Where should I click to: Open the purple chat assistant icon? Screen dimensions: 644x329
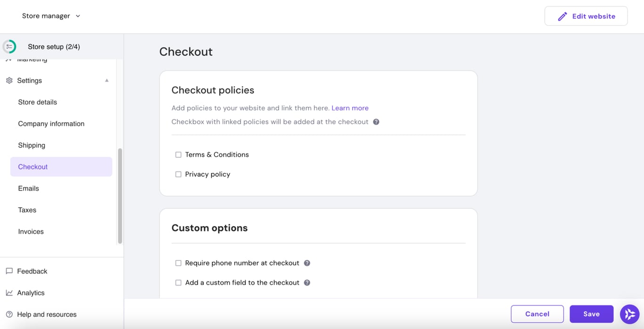coord(629,313)
